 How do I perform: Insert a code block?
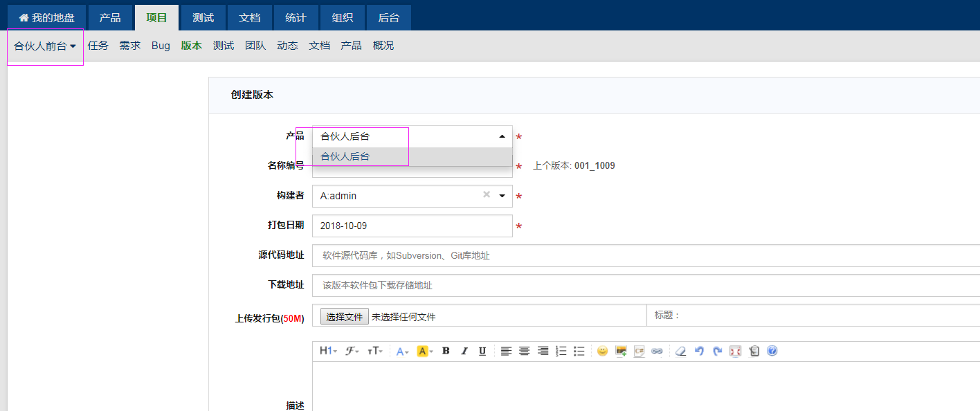pos(639,351)
